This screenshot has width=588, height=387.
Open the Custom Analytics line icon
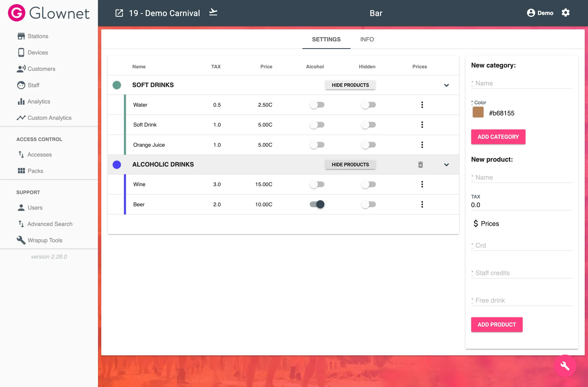coord(21,118)
